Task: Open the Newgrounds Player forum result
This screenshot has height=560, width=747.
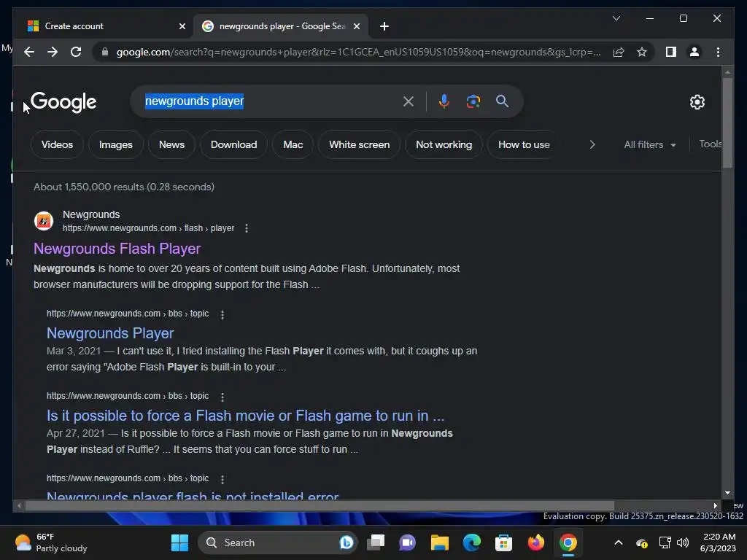Action: tap(110, 333)
